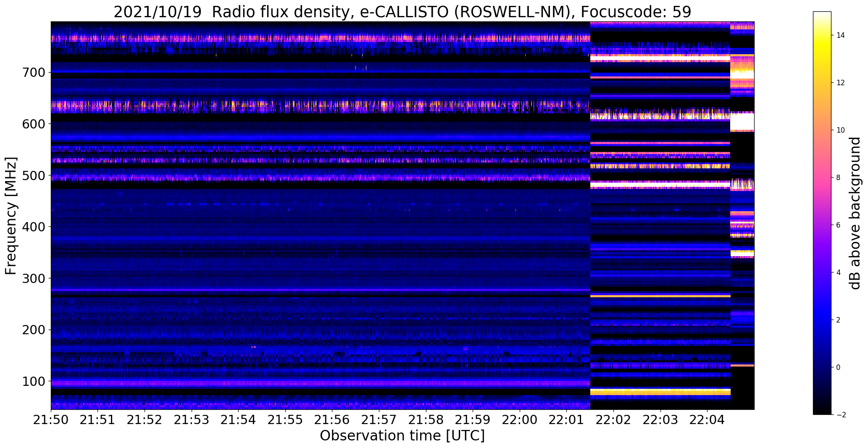Click the 700 MHz frequency tick label

pyautogui.click(x=33, y=73)
